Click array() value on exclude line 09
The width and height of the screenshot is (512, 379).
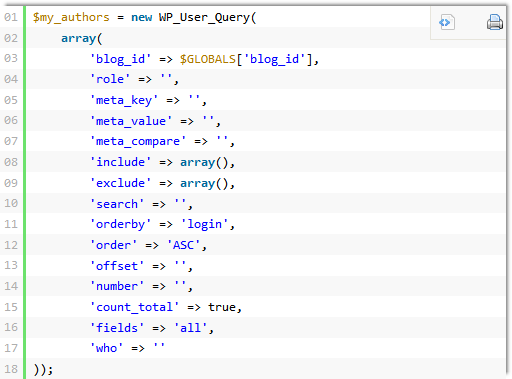click(x=204, y=183)
